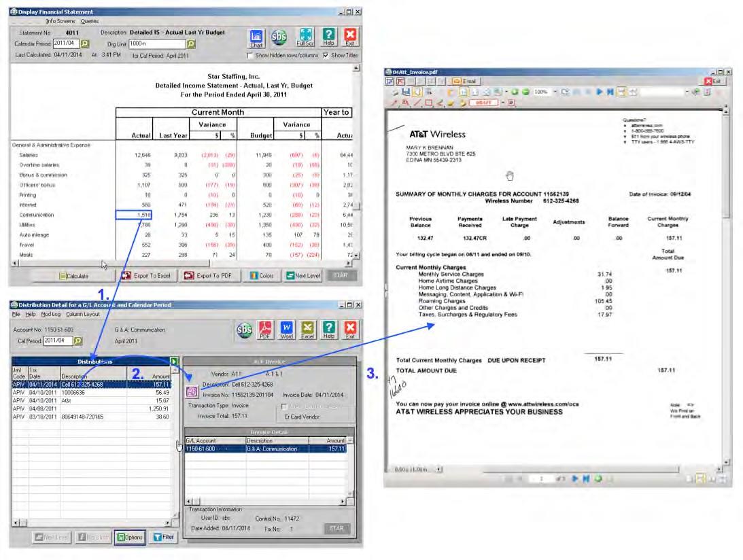Click the horizontal scrollbar of the income statement
Viewport: 743px width, 560px height.
click(182, 263)
